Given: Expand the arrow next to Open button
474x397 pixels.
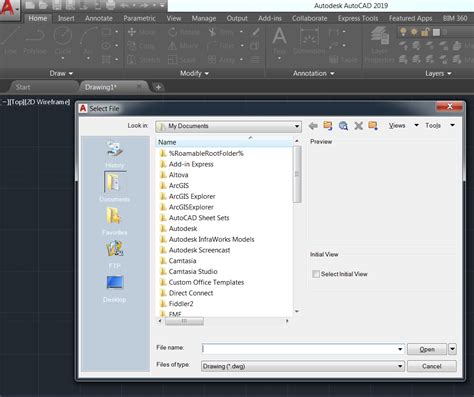Looking at the screenshot, I should tap(452, 349).
